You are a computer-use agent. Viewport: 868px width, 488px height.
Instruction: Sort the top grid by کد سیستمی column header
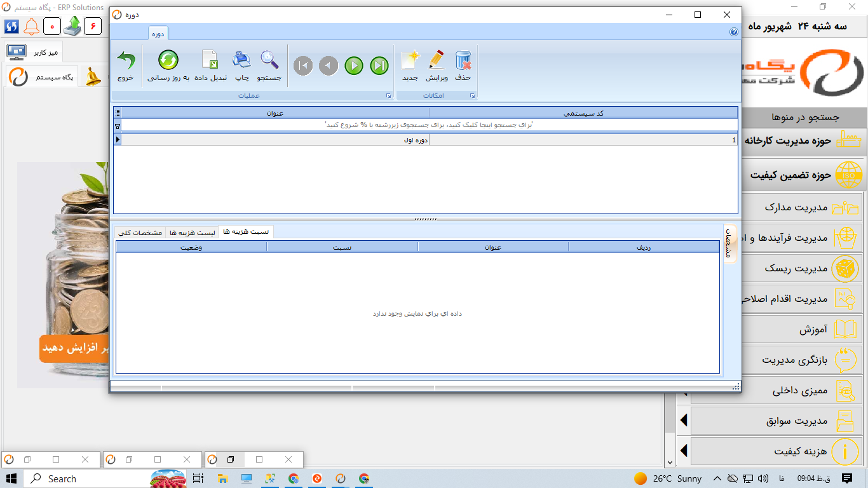coord(583,113)
